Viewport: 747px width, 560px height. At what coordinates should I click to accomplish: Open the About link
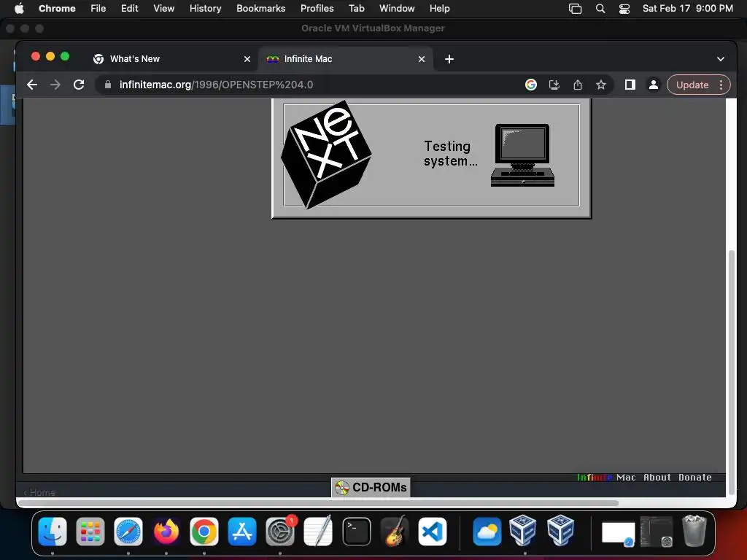click(x=657, y=477)
